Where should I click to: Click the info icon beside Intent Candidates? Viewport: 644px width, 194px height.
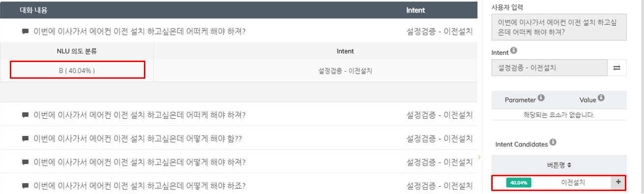553,143
